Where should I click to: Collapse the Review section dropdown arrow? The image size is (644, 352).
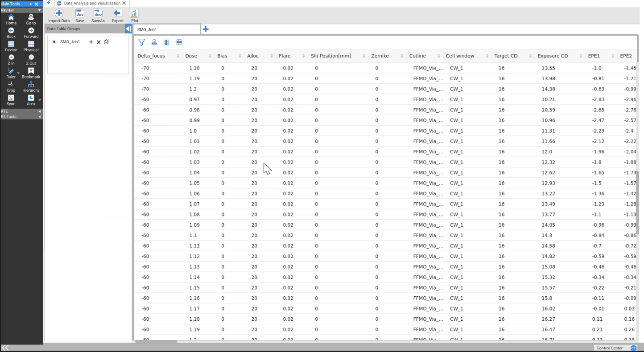click(x=39, y=10)
